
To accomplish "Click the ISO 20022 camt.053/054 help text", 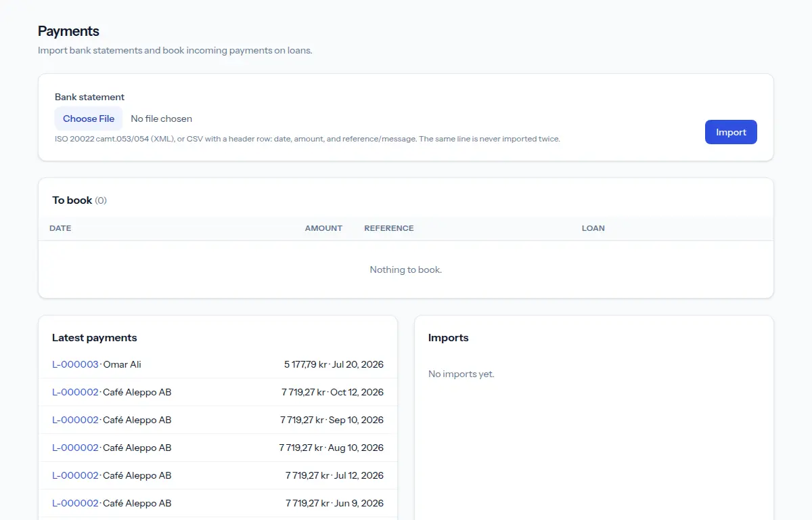I will pyautogui.click(x=307, y=139).
